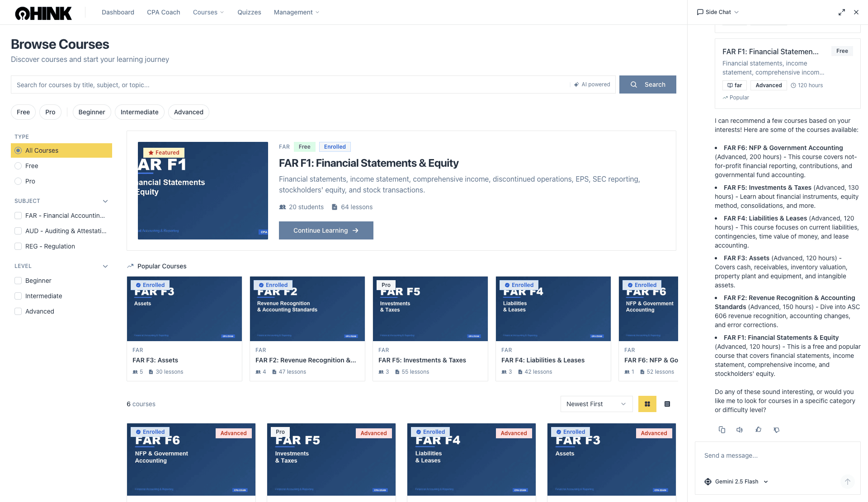Open the Quizzes page
868x502 pixels.
point(249,12)
